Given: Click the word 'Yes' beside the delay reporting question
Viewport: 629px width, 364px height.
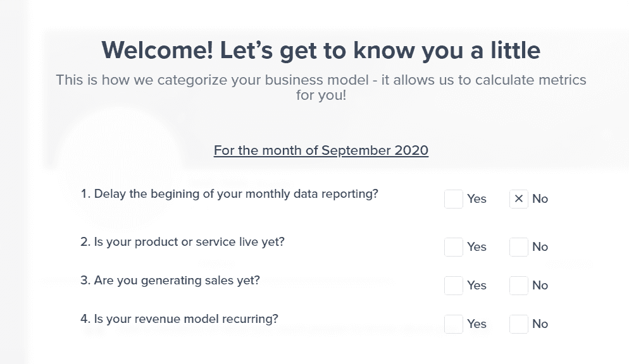Looking at the screenshot, I should [x=476, y=199].
